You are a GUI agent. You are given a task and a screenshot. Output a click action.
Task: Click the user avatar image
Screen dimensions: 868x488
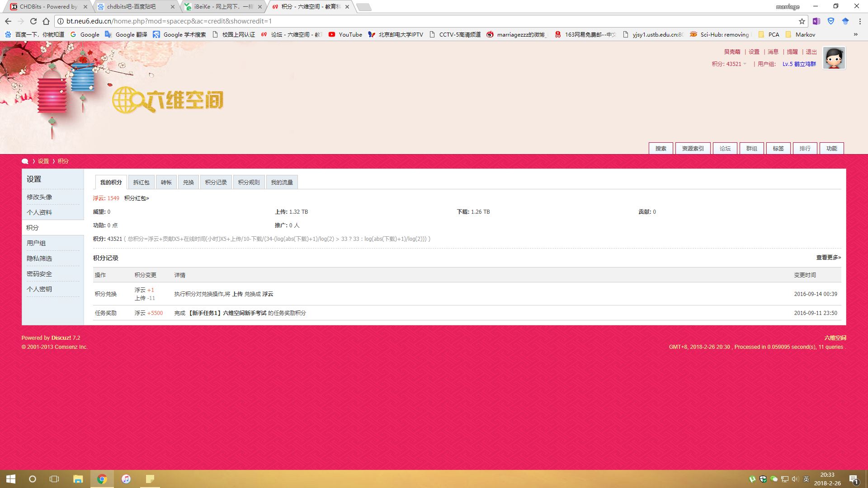click(x=834, y=58)
